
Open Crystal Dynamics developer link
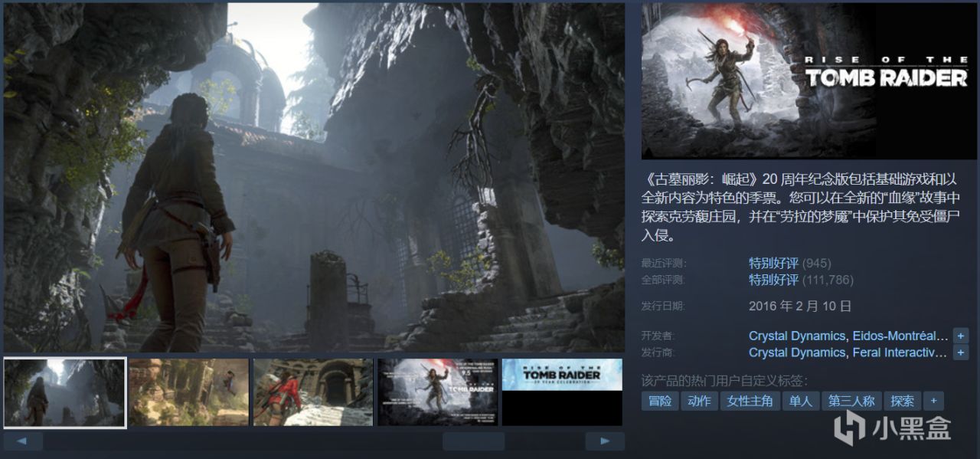click(x=796, y=336)
